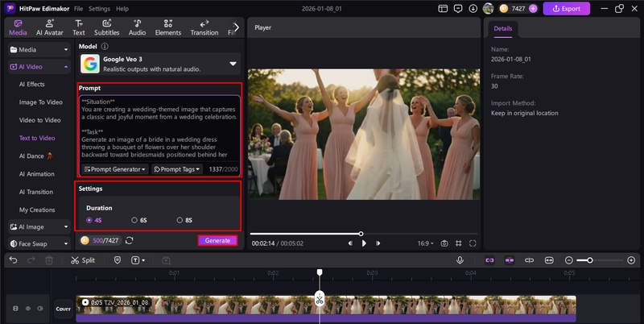This screenshot has width=644, height=324.
Task: Select Image To Video in the sidebar
Action: [40, 102]
